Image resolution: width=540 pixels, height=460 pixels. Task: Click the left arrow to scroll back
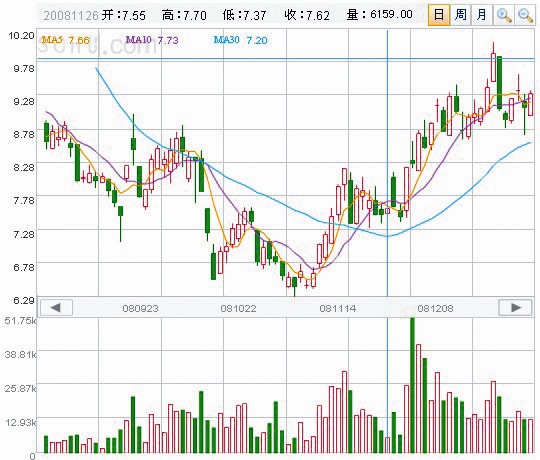(56, 307)
